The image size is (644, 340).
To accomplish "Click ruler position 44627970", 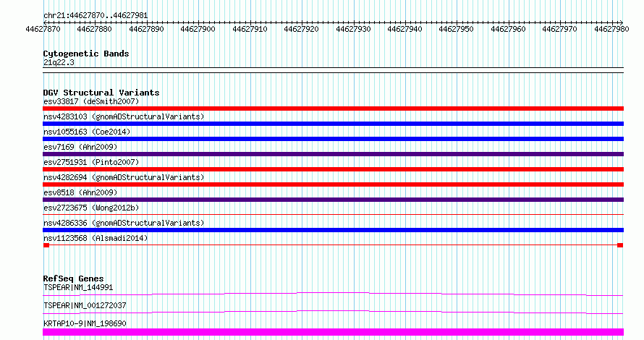I will pos(559,29).
